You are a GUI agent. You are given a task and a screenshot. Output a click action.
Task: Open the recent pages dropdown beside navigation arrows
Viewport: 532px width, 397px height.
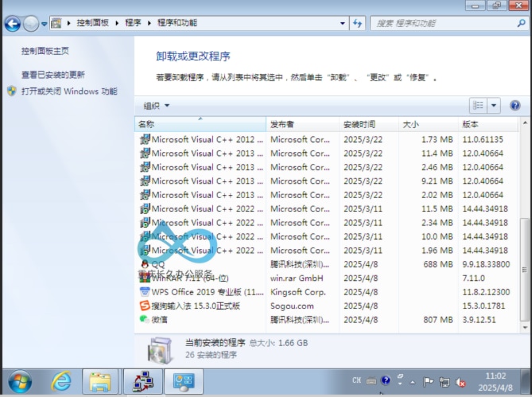pos(44,24)
